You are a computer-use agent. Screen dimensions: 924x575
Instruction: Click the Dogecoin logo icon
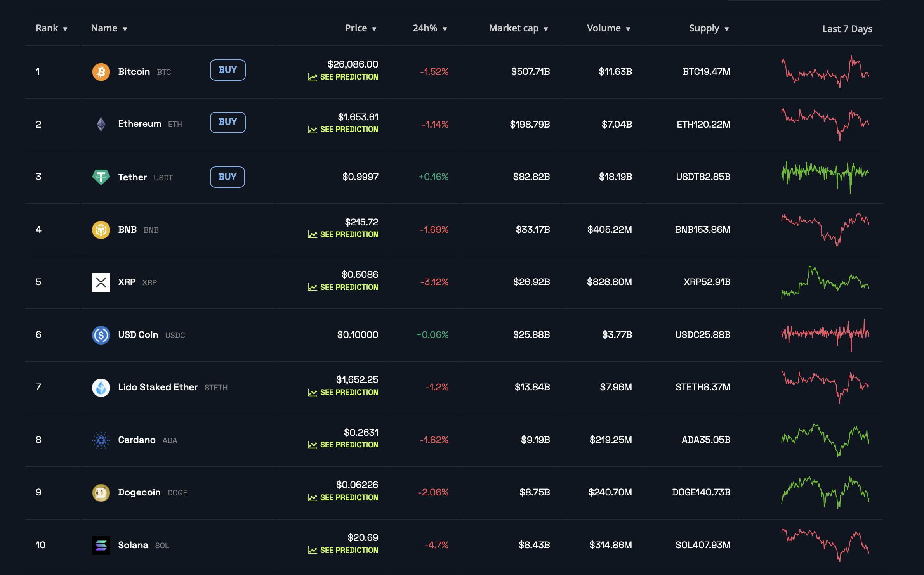click(x=101, y=493)
